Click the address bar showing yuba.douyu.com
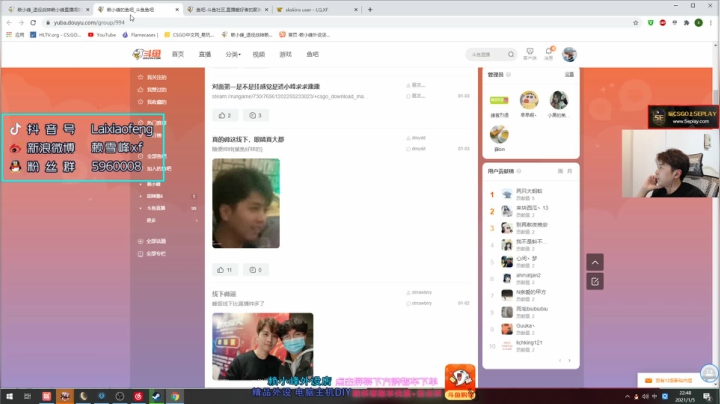This screenshot has width=720, height=404. click(x=338, y=22)
